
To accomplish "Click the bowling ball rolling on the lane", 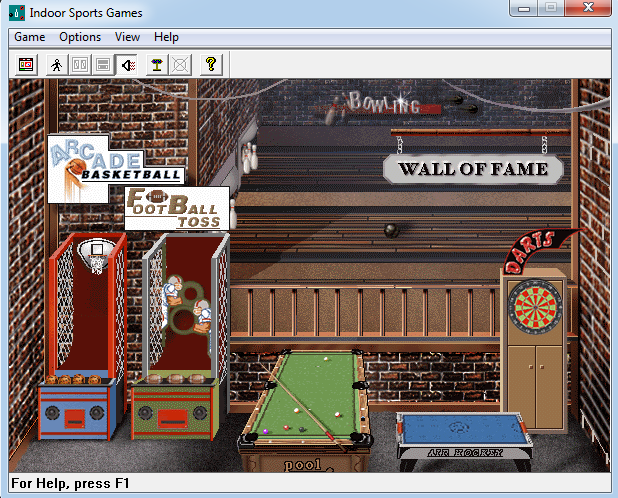I will 392,230.
